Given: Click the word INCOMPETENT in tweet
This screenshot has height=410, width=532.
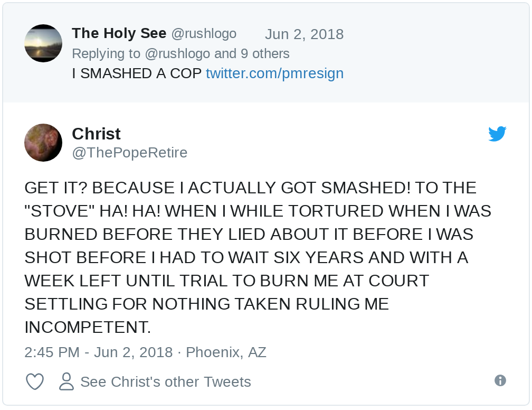Looking at the screenshot, I should (88, 327).
